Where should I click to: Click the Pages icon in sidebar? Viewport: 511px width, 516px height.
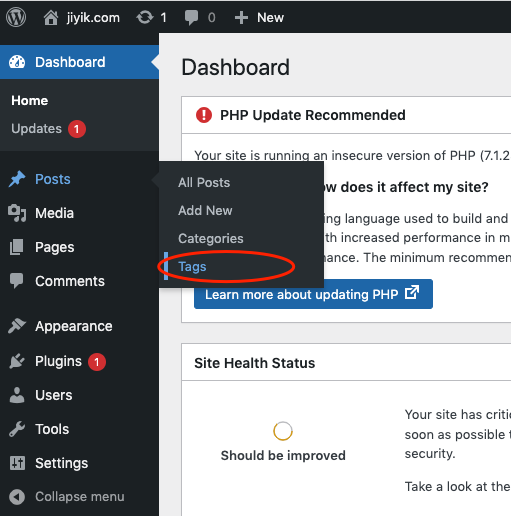pos(17,247)
